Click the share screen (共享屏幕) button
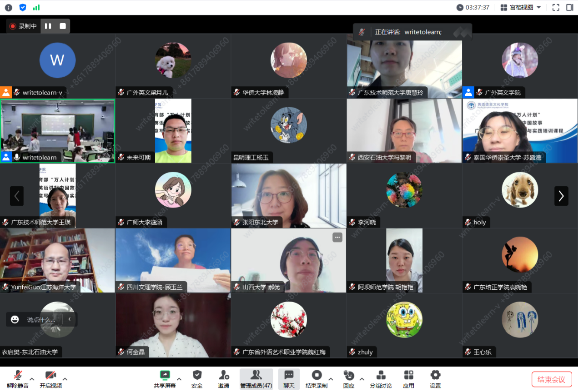The image size is (578, 392). 165,378
